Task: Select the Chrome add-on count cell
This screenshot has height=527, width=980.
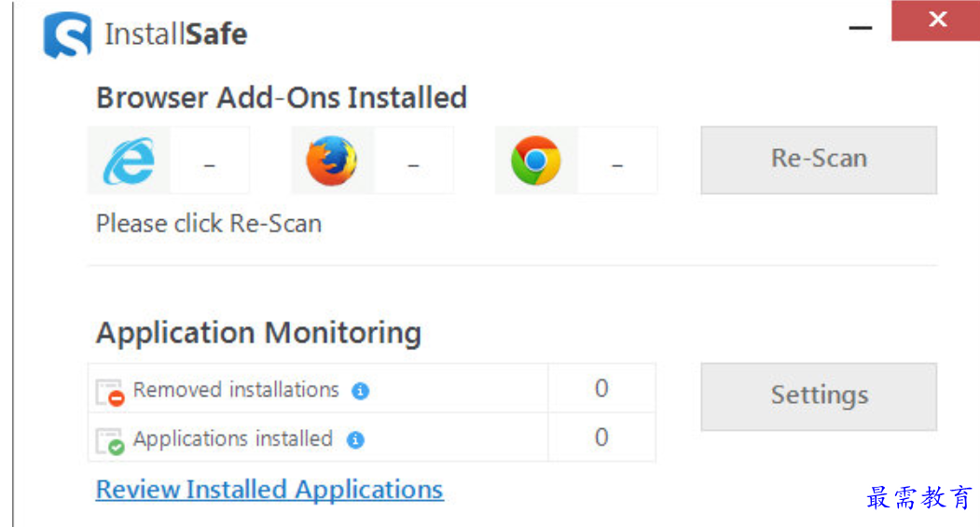Action: pyautogui.click(x=617, y=160)
